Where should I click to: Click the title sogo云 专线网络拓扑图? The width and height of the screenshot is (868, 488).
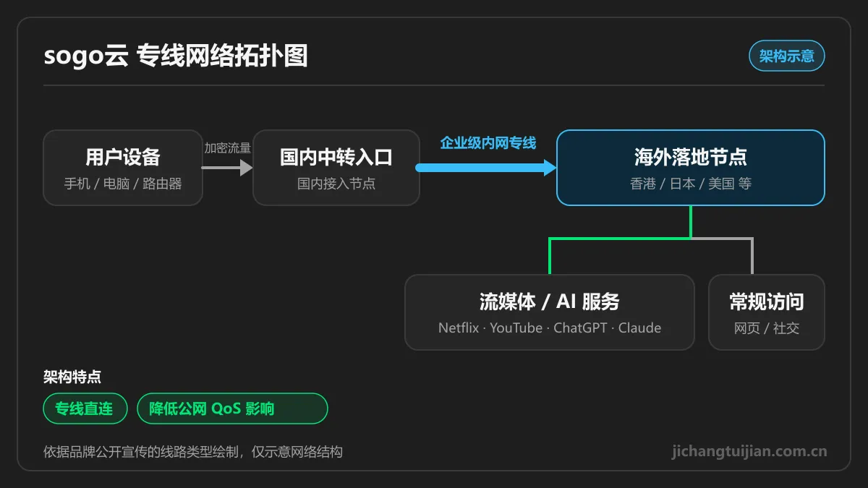(x=176, y=56)
